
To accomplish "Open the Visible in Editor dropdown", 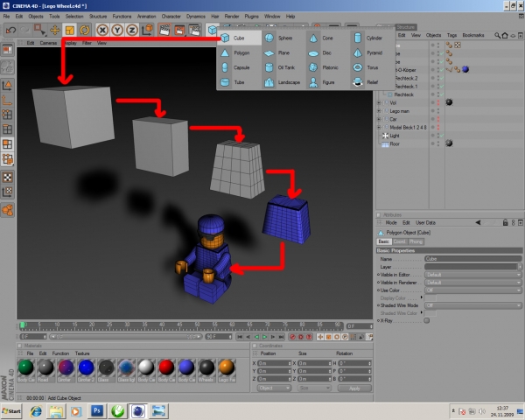I will [x=473, y=275].
